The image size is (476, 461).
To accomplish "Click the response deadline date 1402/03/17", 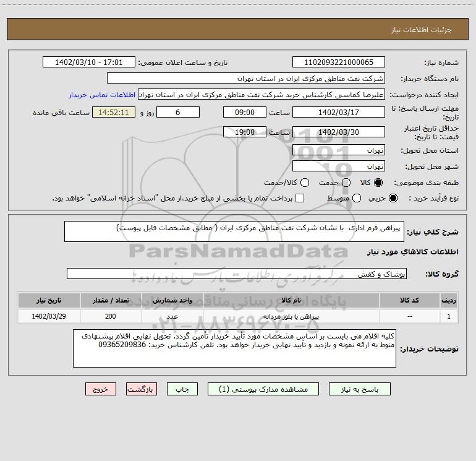I will coord(339,112).
